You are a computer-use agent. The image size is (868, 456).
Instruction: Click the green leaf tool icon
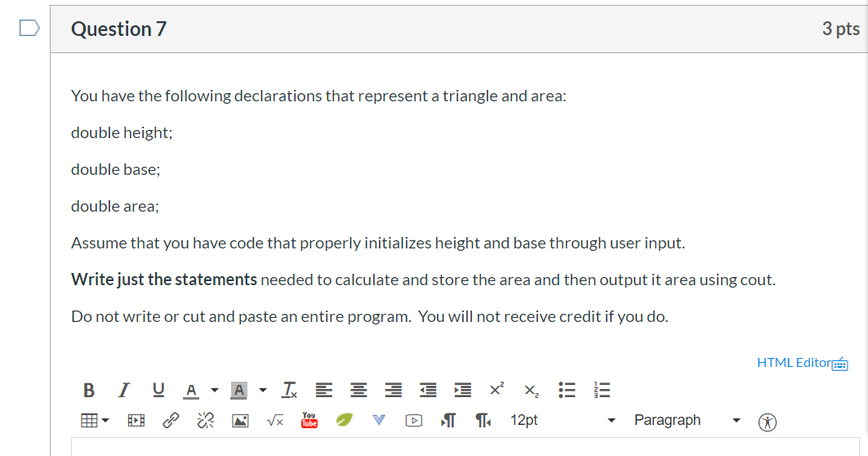(x=344, y=420)
